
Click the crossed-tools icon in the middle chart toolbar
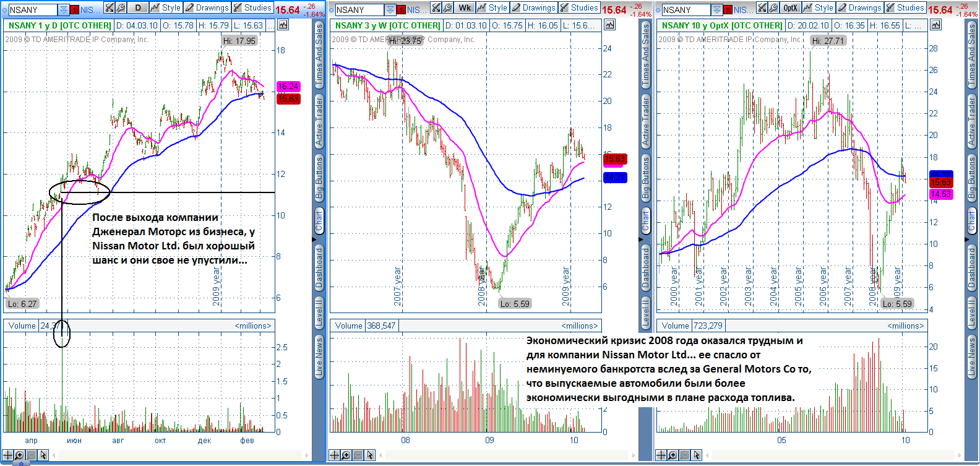coord(436,8)
